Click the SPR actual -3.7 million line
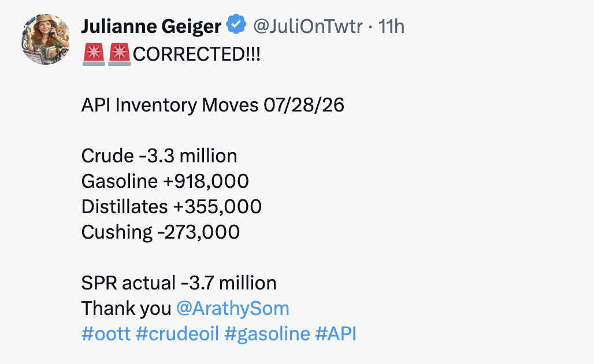 (179, 283)
